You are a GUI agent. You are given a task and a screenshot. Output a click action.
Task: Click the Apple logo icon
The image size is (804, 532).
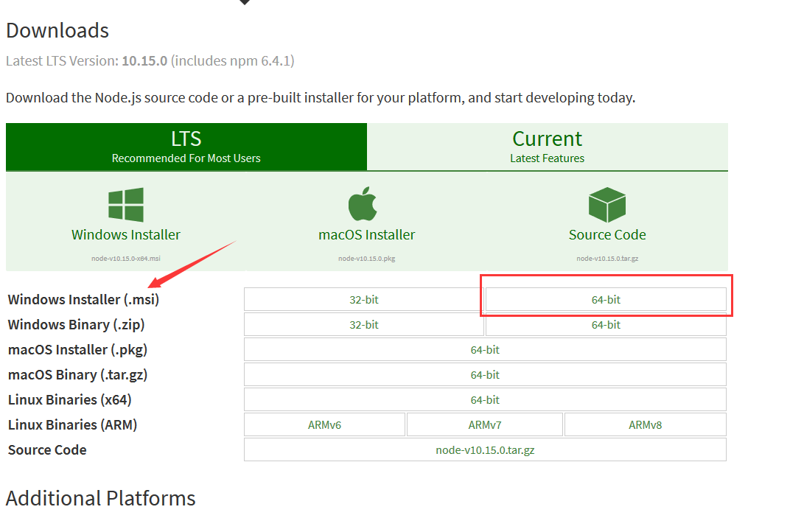(x=363, y=203)
